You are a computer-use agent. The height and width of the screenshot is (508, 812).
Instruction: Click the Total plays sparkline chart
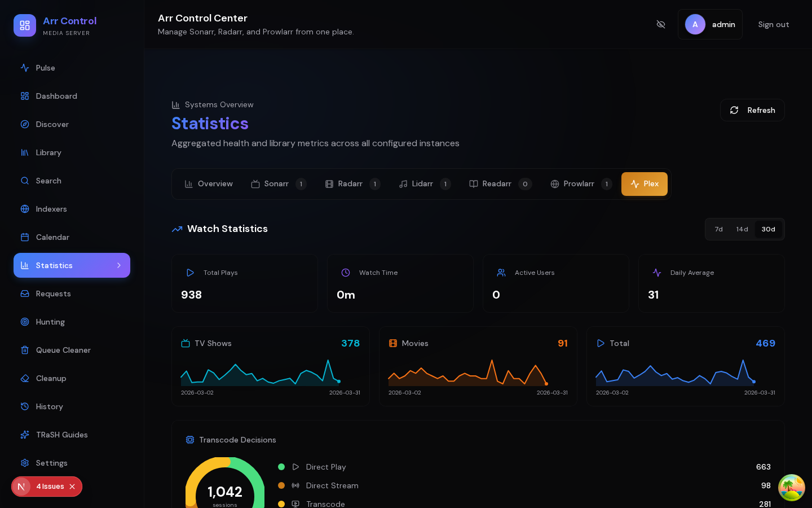point(686,373)
